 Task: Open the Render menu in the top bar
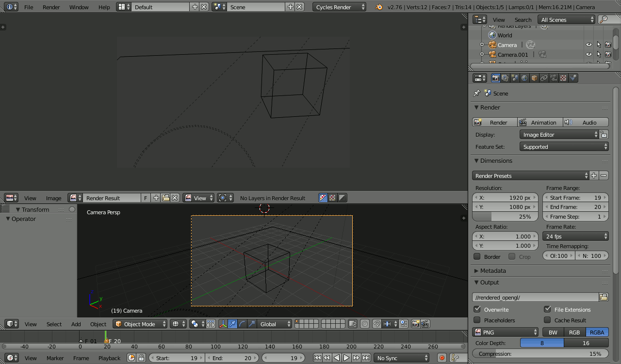coord(51,7)
